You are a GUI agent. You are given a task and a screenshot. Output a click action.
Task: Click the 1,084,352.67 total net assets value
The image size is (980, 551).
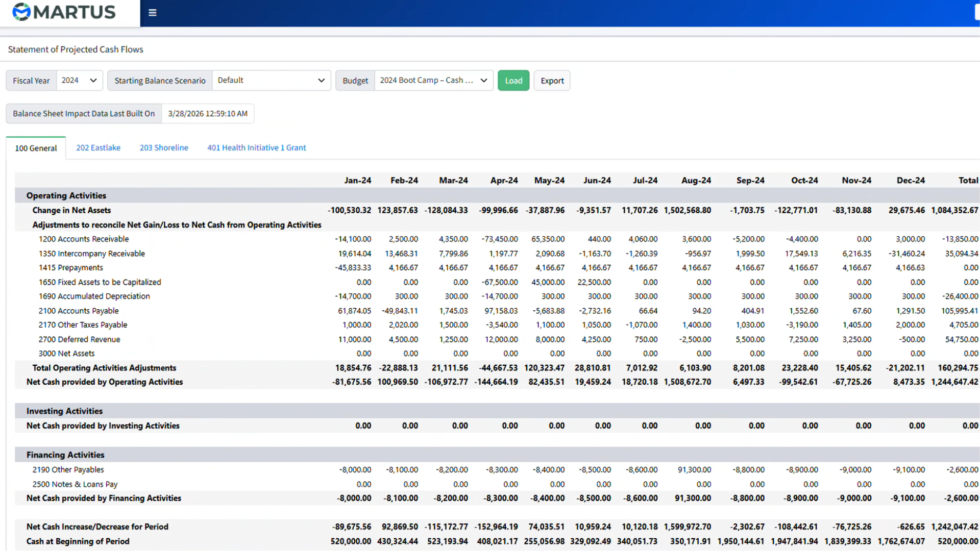coord(954,210)
